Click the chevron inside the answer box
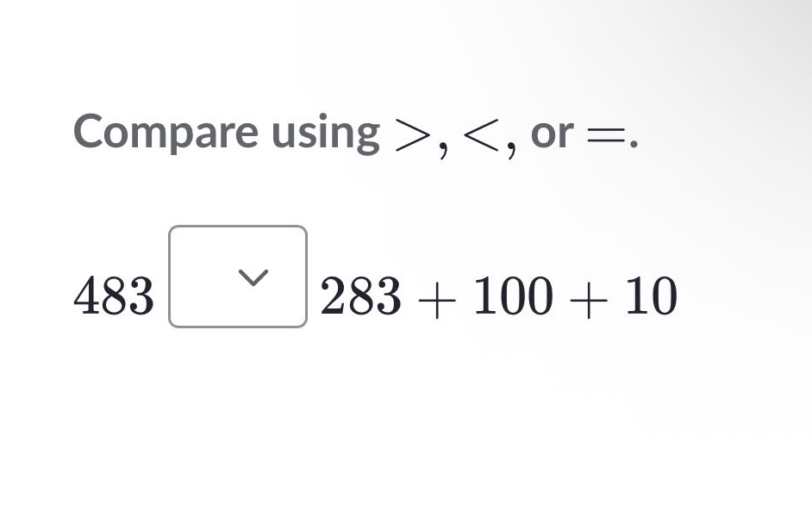The image size is (812, 517). tap(253, 277)
